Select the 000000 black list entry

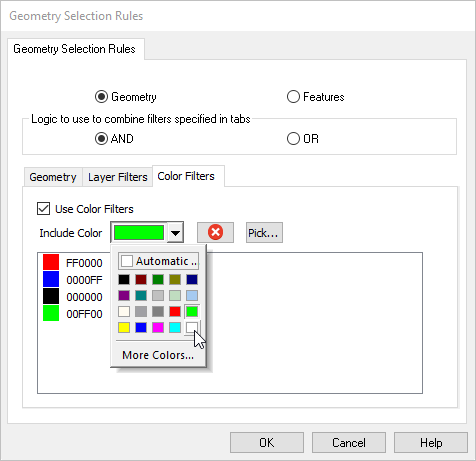(x=73, y=297)
